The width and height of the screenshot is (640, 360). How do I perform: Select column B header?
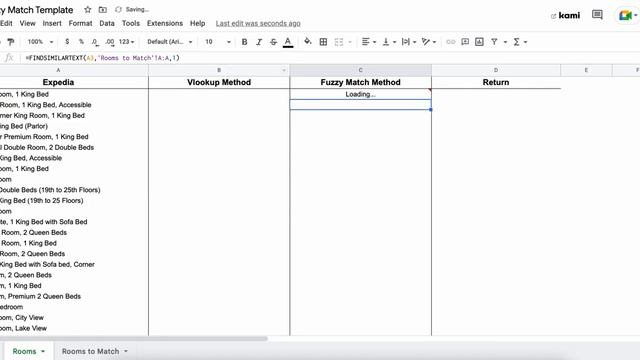tap(219, 70)
